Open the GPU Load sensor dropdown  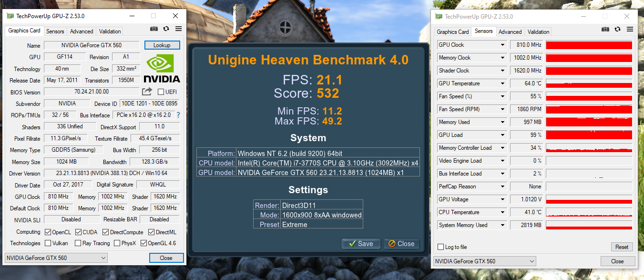point(502,135)
